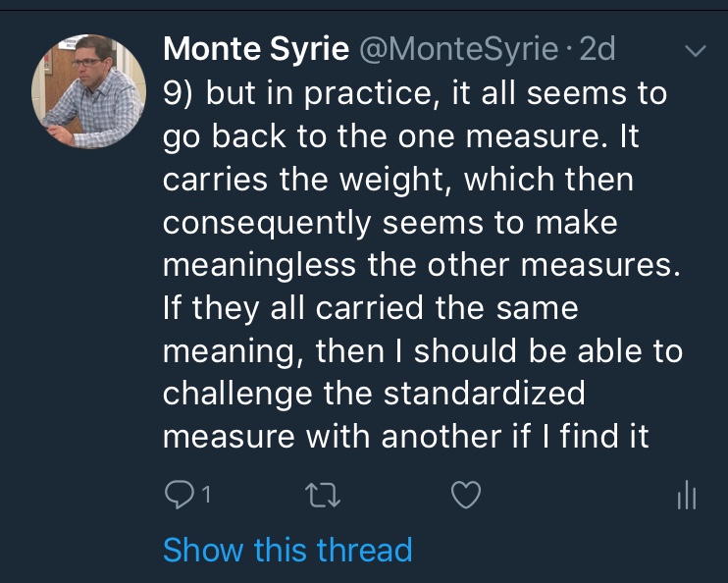Viewport: 728px width, 583px height.
Task: Open the @MonteSyrie handle link
Action: coord(459,48)
